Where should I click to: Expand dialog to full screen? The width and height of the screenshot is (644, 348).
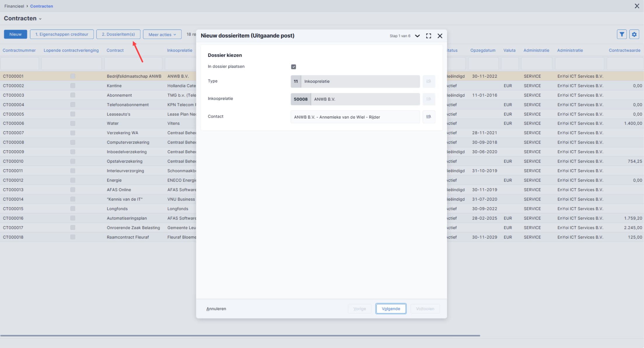pyautogui.click(x=428, y=36)
